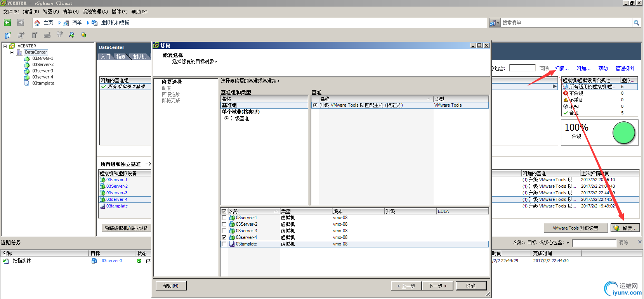Switch to the 虚拟机 tab
Image resolution: width=644 pixels, height=299 pixels.
pos(139,57)
